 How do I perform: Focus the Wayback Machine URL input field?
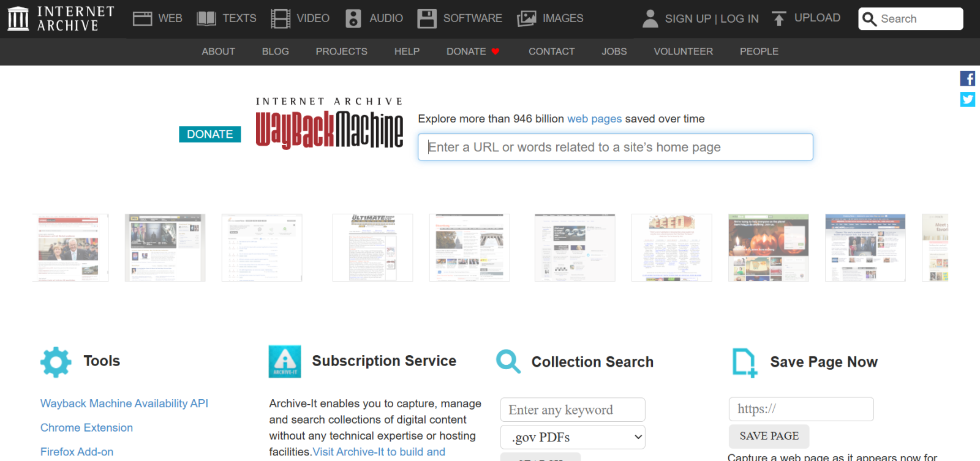click(615, 147)
